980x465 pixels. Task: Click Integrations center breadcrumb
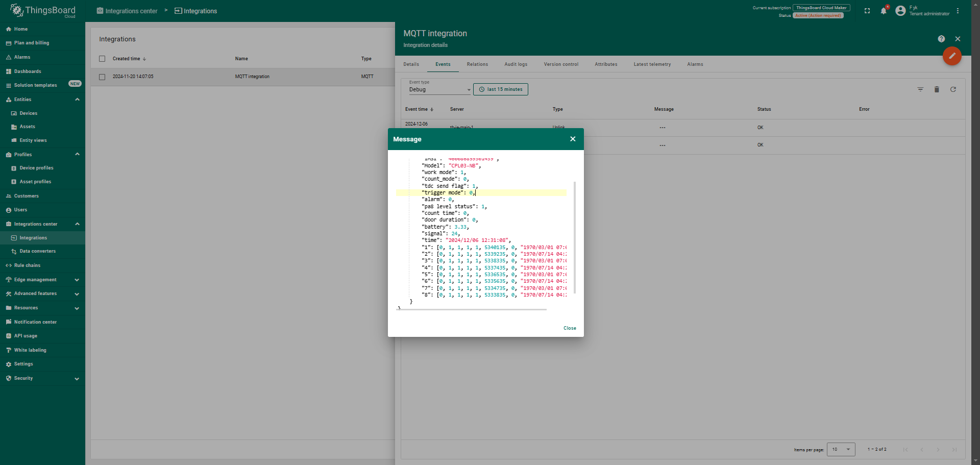point(127,11)
